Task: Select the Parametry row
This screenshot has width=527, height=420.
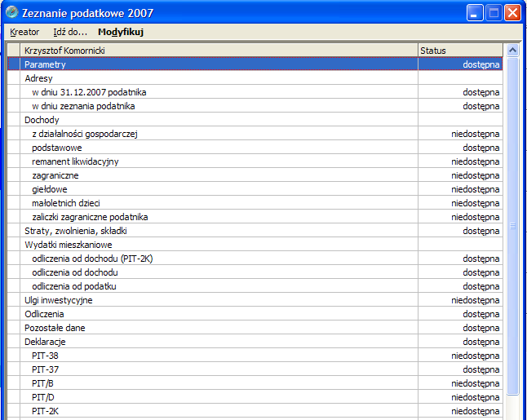Action: 255,64
